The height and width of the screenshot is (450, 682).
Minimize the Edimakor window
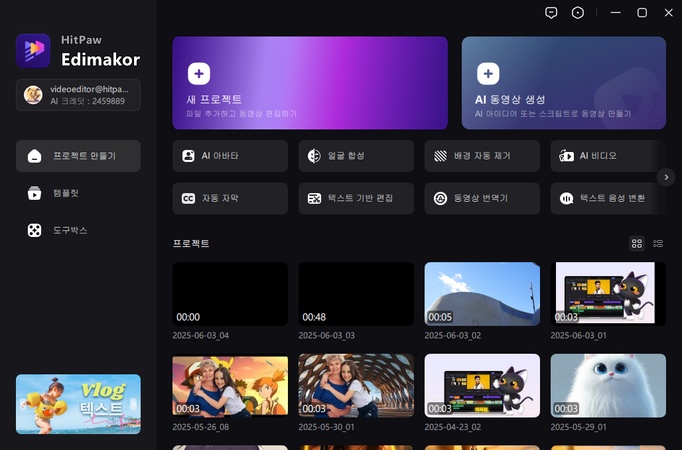615,13
